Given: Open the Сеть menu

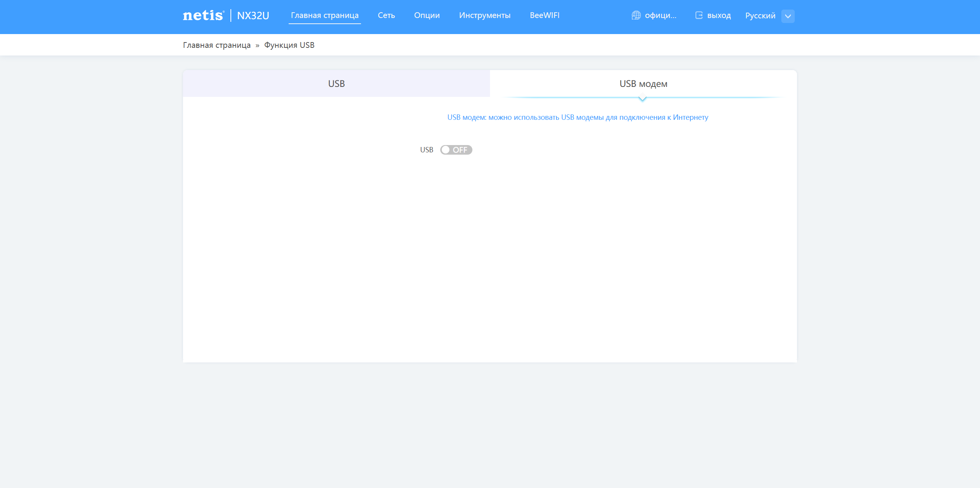Looking at the screenshot, I should [386, 15].
